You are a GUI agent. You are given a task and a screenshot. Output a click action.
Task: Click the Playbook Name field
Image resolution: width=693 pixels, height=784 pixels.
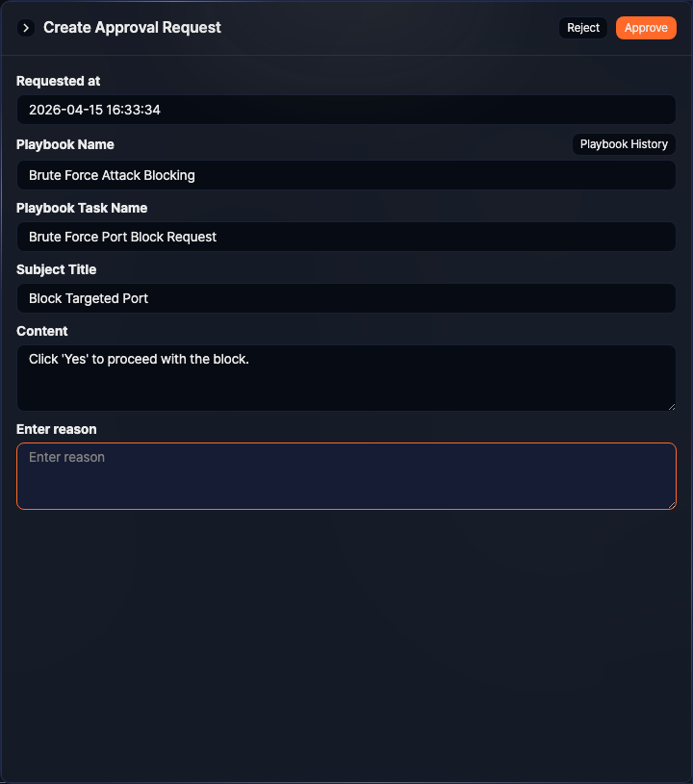(346, 175)
